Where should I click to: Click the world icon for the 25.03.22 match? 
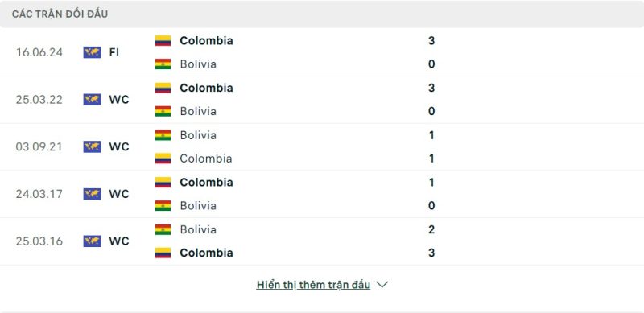[x=92, y=100]
